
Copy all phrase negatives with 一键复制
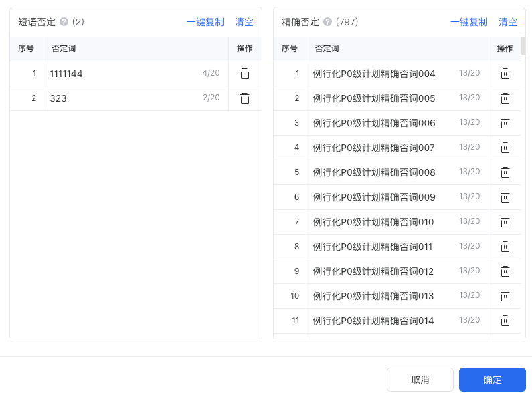click(205, 22)
